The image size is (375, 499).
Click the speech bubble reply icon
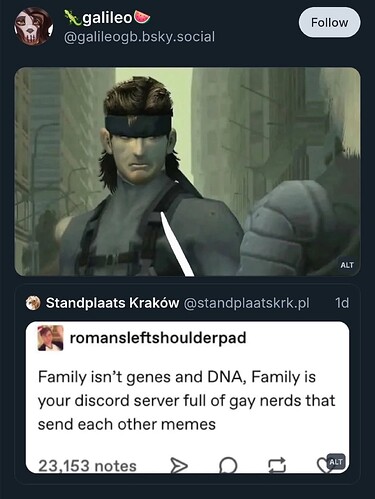pos(228,465)
